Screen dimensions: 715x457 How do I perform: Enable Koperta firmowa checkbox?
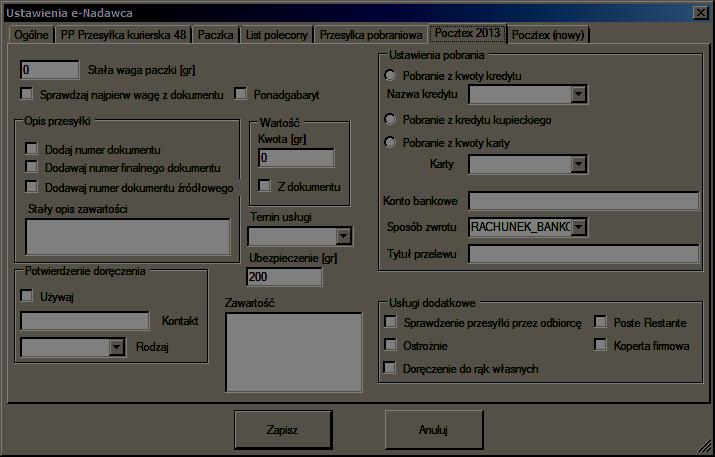pyautogui.click(x=601, y=344)
